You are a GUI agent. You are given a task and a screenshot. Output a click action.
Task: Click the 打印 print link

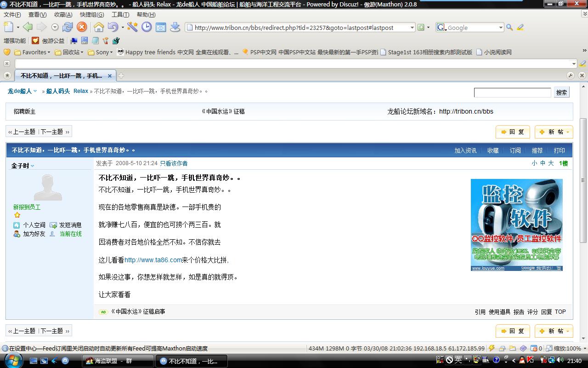pyautogui.click(x=559, y=150)
